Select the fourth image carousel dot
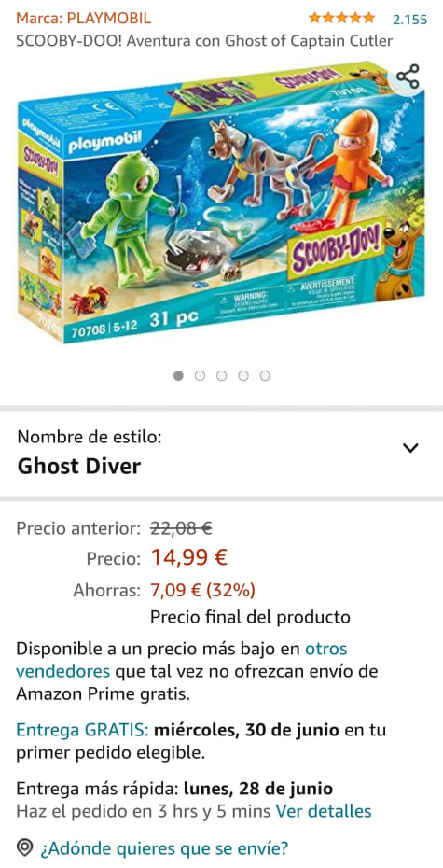Viewport: 443px width, 868px height. click(x=243, y=376)
